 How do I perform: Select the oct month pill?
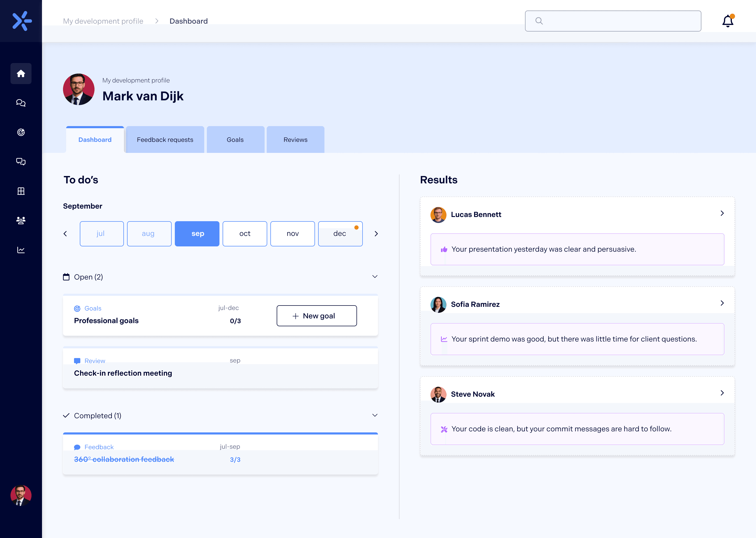click(245, 234)
